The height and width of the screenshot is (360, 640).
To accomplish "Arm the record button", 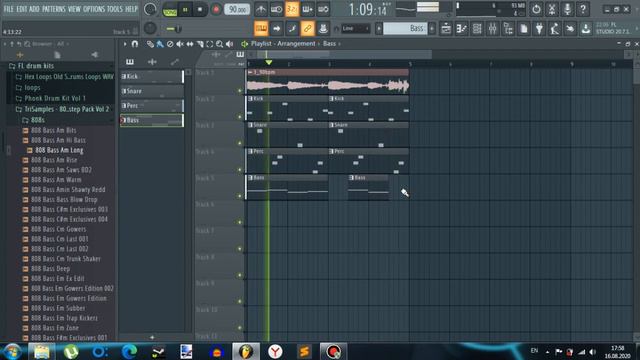I will [216, 9].
